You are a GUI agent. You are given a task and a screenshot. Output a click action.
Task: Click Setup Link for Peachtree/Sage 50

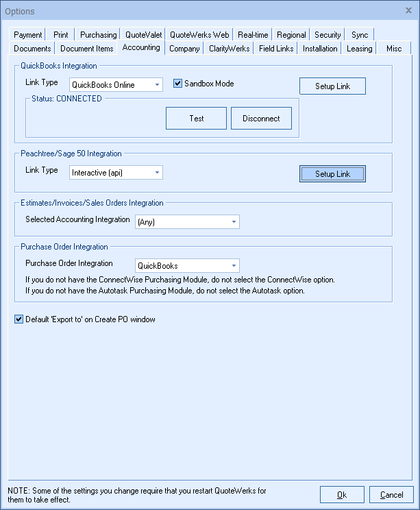coord(332,174)
